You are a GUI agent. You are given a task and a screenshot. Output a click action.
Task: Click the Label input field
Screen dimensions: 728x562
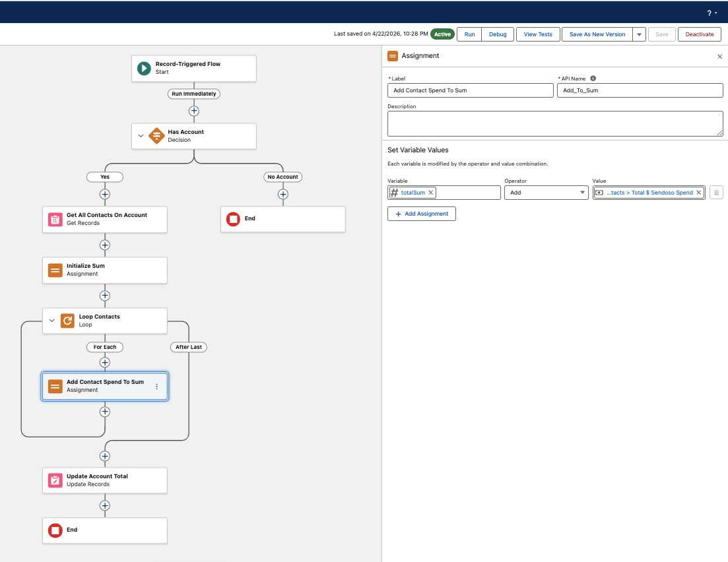[x=471, y=90]
